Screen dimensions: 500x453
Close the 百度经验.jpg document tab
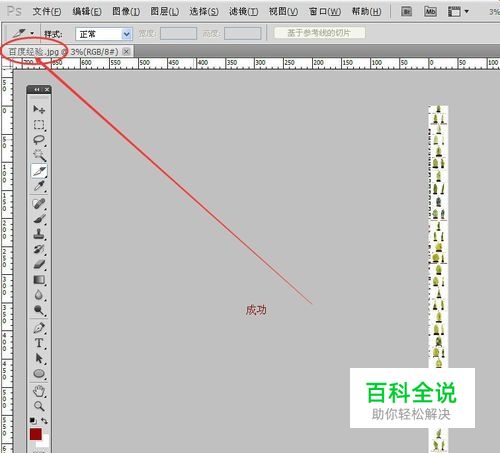[x=126, y=51]
